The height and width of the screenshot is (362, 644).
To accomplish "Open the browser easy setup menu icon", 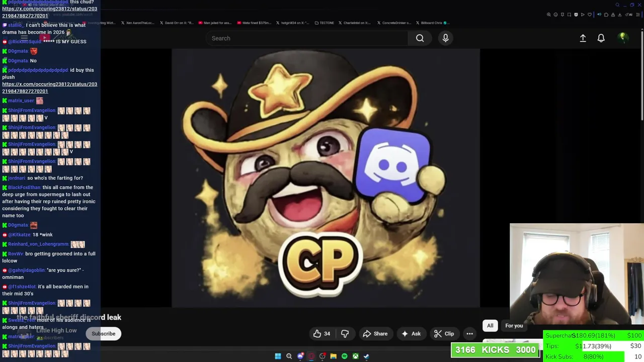I will tap(638, 15).
